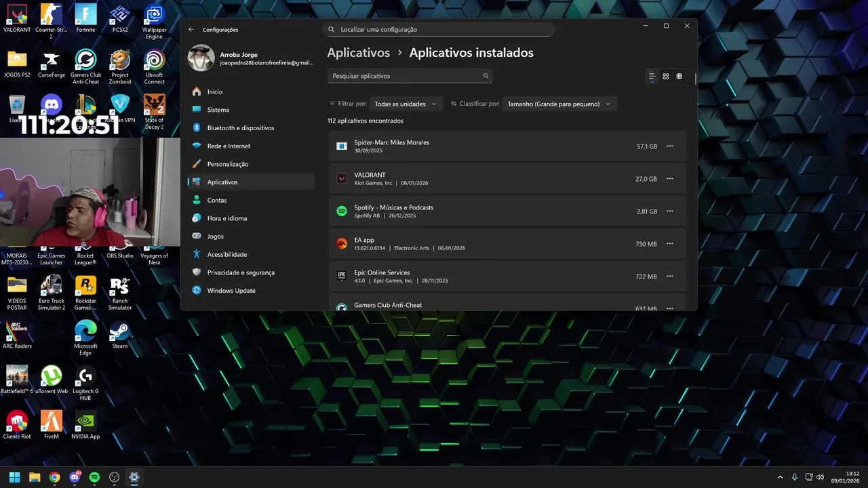Open Logitech G HUB desktop shortcut

(85, 383)
